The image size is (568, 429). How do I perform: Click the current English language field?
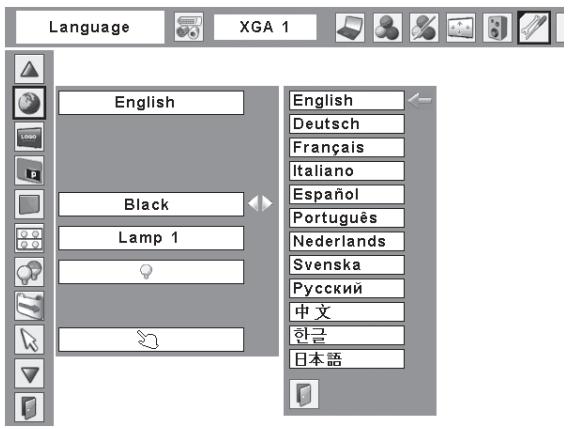point(151,103)
